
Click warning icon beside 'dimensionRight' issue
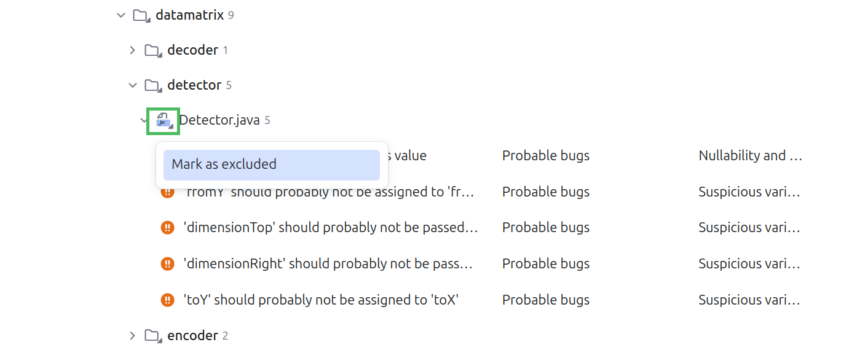167,264
